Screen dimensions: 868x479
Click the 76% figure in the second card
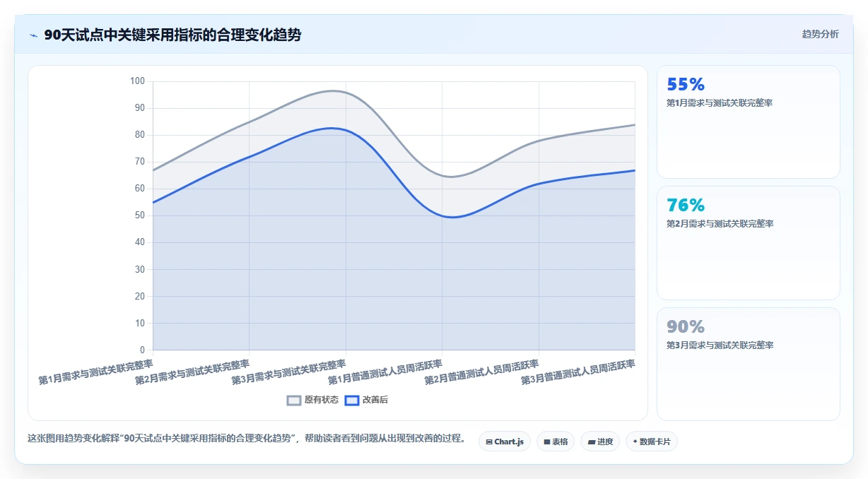[x=686, y=205]
